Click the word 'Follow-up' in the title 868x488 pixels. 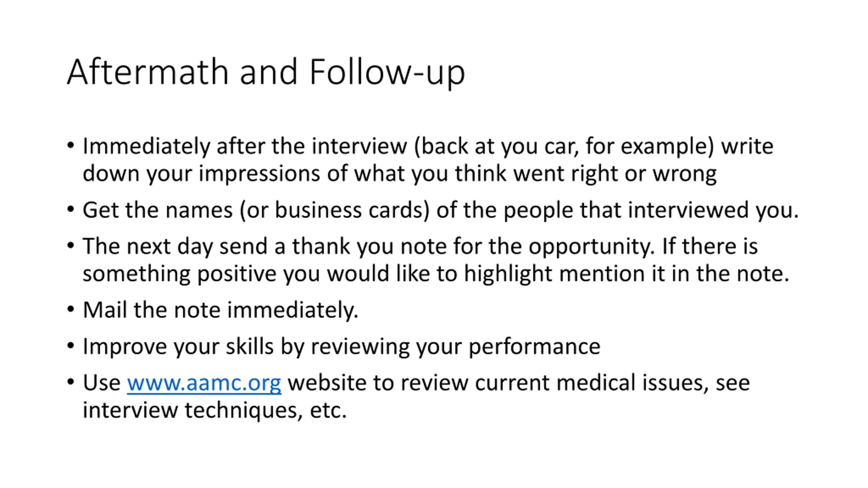coord(388,72)
